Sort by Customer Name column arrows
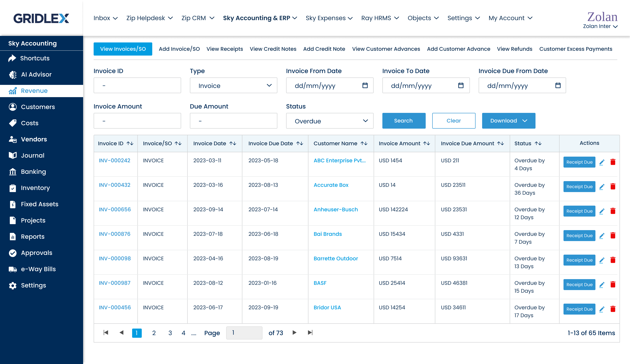The image size is (630, 364). [364, 143]
